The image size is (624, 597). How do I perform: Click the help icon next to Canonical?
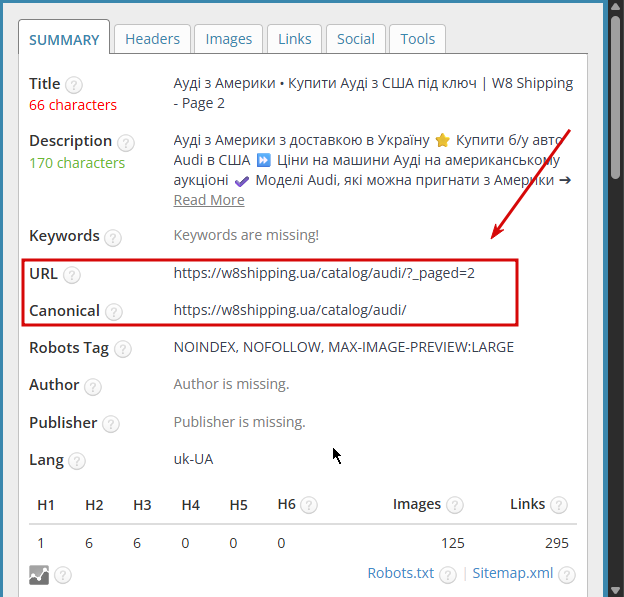(x=114, y=312)
